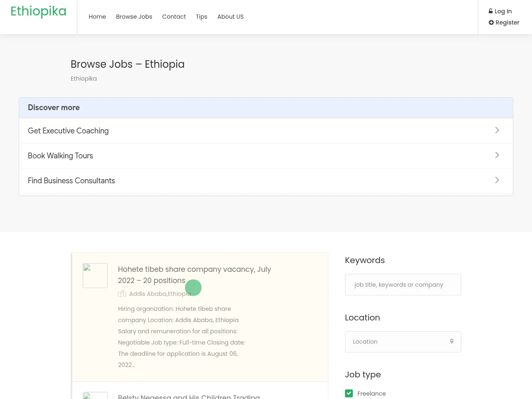The image size is (532, 399).
Task: Focus the Location input field
Action: (403, 342)
